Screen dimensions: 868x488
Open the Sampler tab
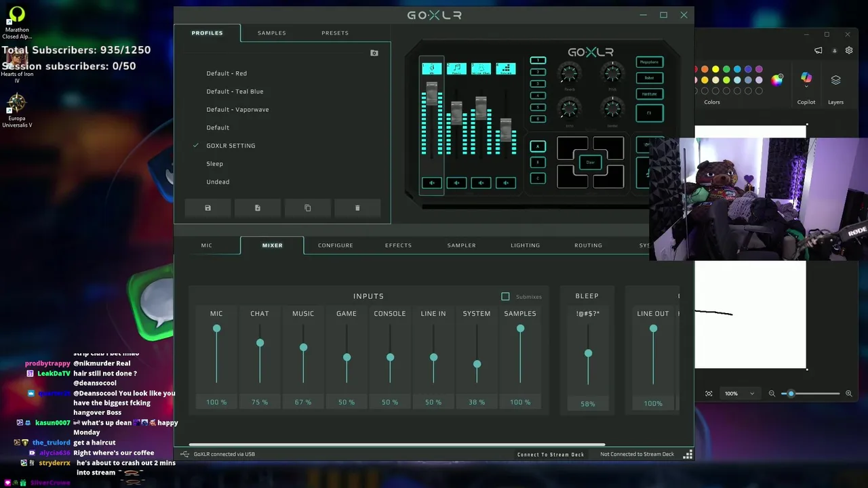[x=462, y=245]
